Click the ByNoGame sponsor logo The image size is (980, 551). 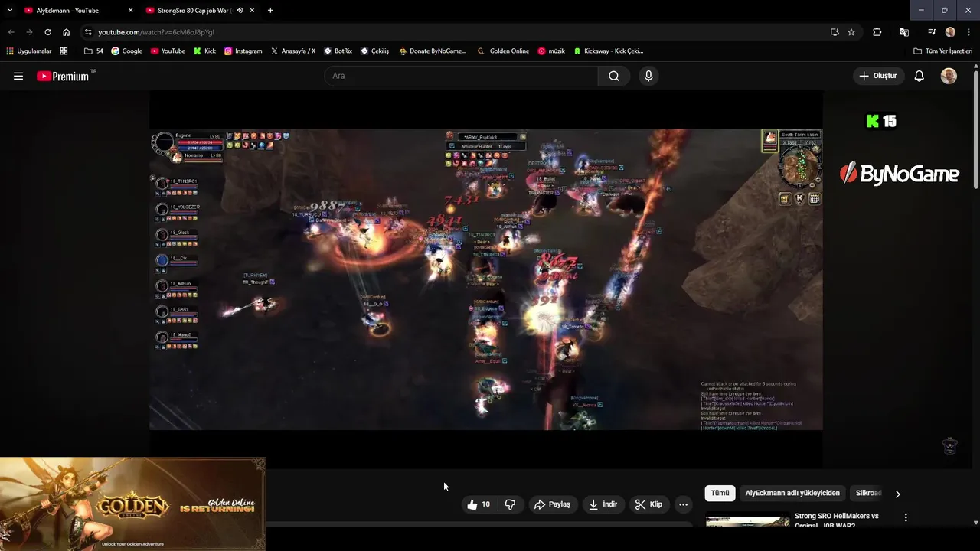tap(899, 174)
